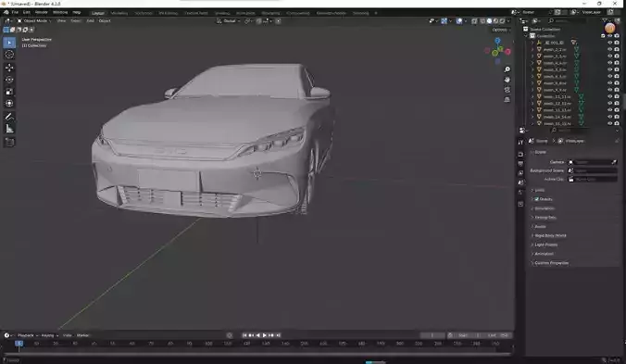
Task: Open the timeline Keying popover
Action: click(x=49, y=335)
